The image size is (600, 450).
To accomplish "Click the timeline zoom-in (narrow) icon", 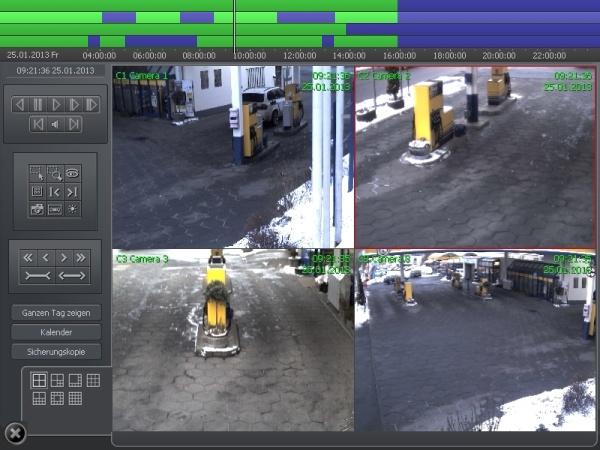I will tap(37, 275).
